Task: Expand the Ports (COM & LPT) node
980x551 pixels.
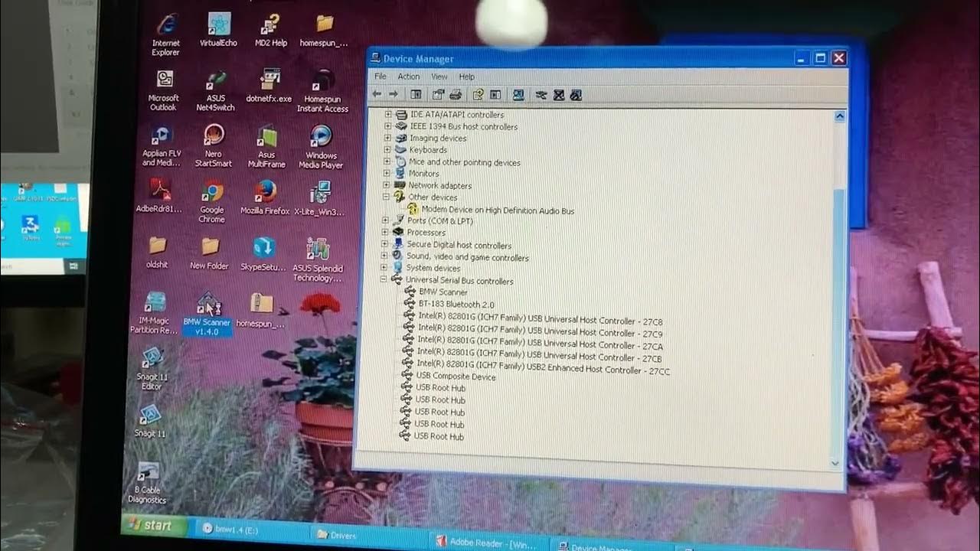Action: [x=386, y=220]
